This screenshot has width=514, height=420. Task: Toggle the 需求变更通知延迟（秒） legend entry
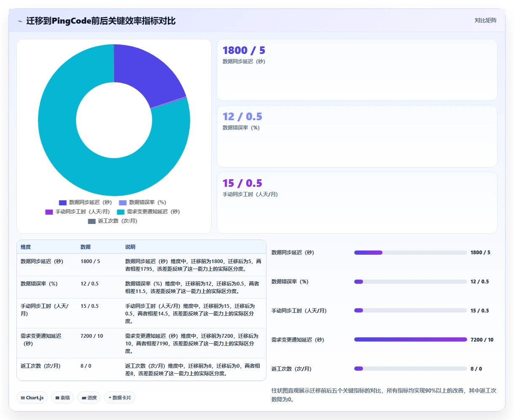(x=148, y=212)
